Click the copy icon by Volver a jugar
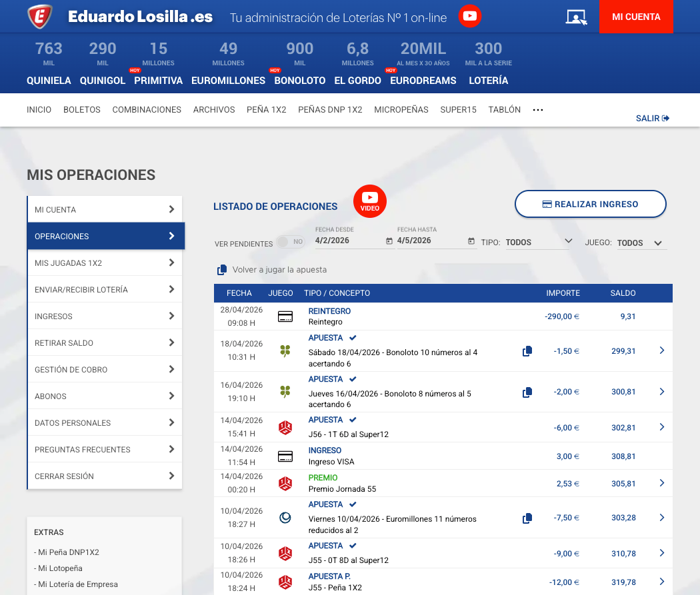 tap(222, 270)
